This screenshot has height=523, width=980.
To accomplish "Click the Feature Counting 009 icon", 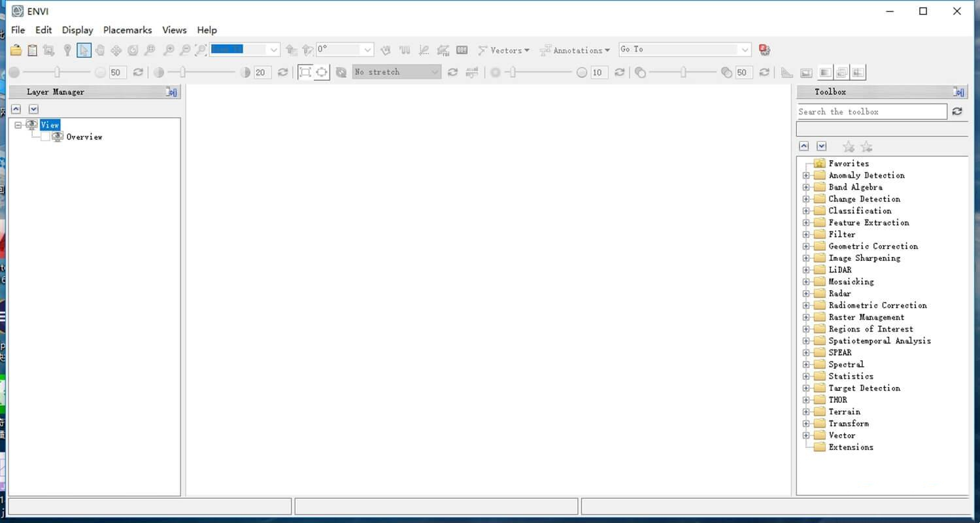I will 462,50.
